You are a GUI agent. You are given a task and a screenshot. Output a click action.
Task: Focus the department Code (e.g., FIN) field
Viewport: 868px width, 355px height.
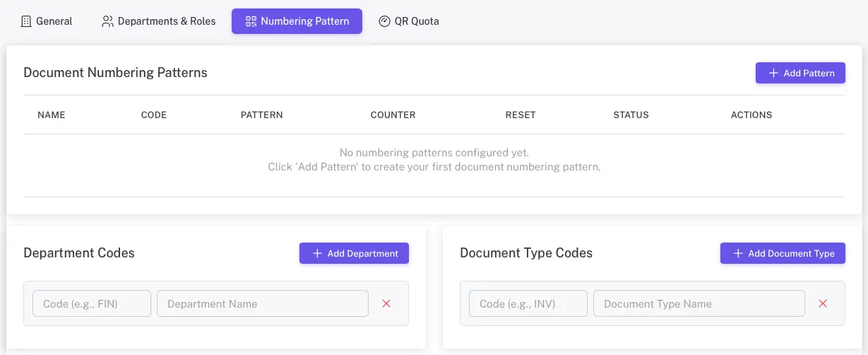tap(92, 303)
